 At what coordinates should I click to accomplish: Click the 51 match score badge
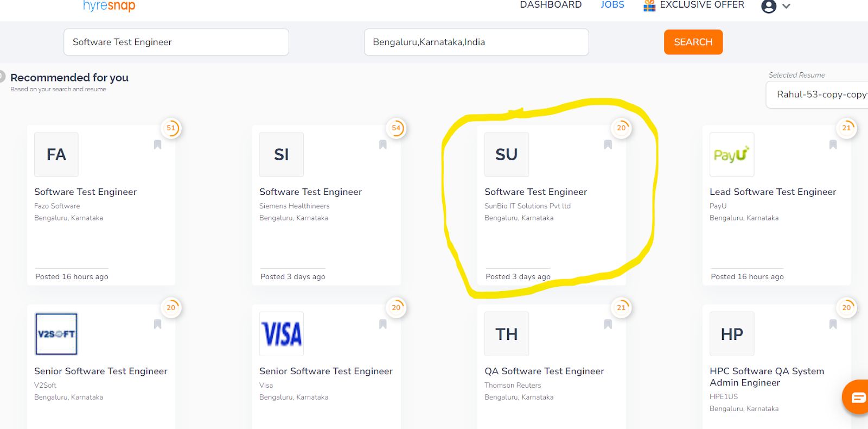pyautogui.click(x=171, y=128)
